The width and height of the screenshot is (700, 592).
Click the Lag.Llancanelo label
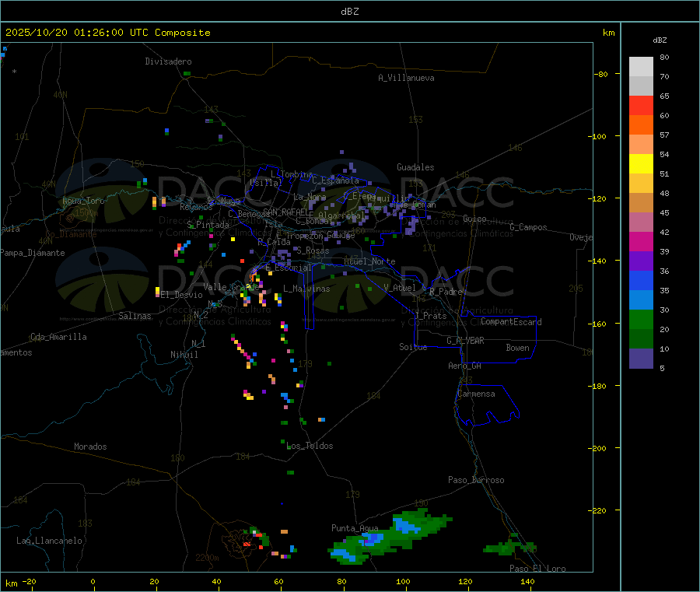point(49,541)
